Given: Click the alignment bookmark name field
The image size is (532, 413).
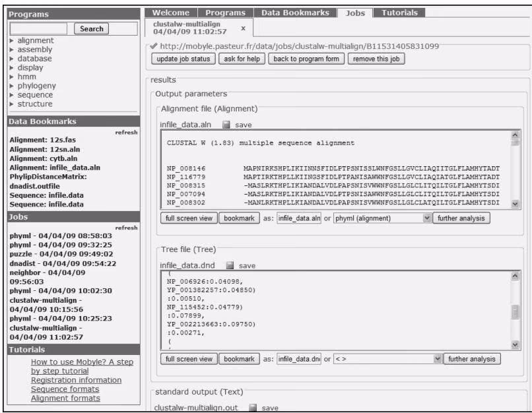Looking at the screenshot, I should (x=299, y=218).
